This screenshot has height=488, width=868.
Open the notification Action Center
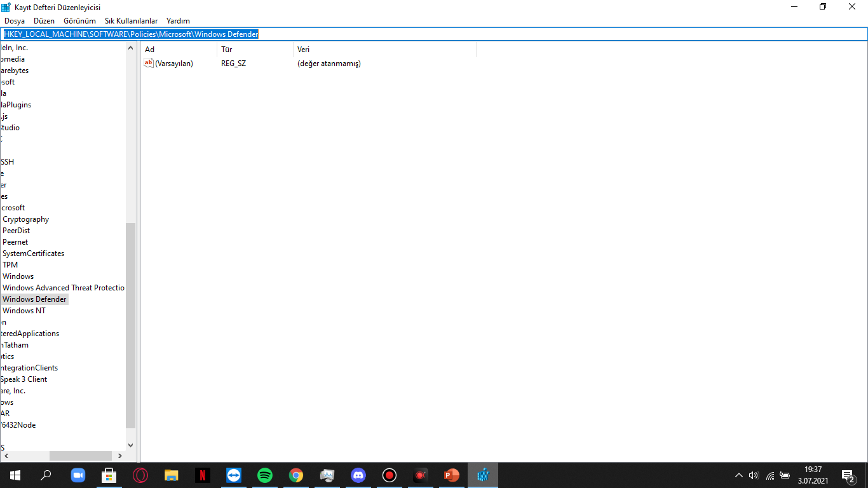(x=848, y=475)
